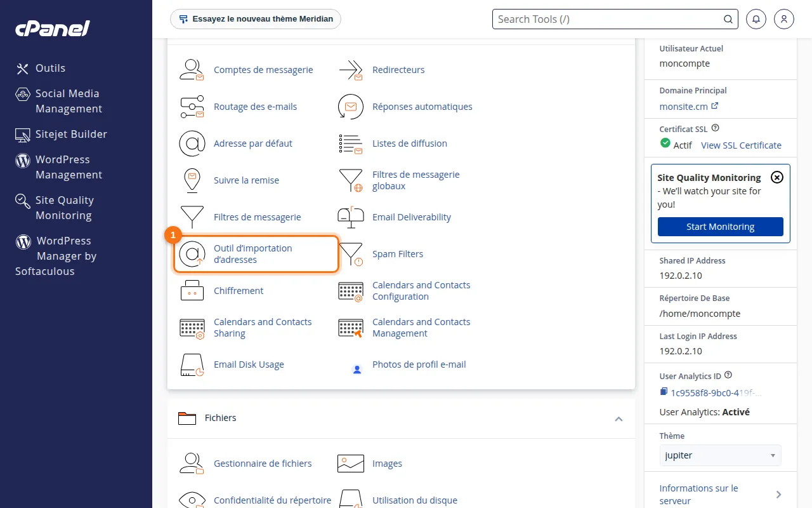Click User Analytics ID help icon
Image resolution: width=812 pixels, height=508 pixels.
pos(728,375)
